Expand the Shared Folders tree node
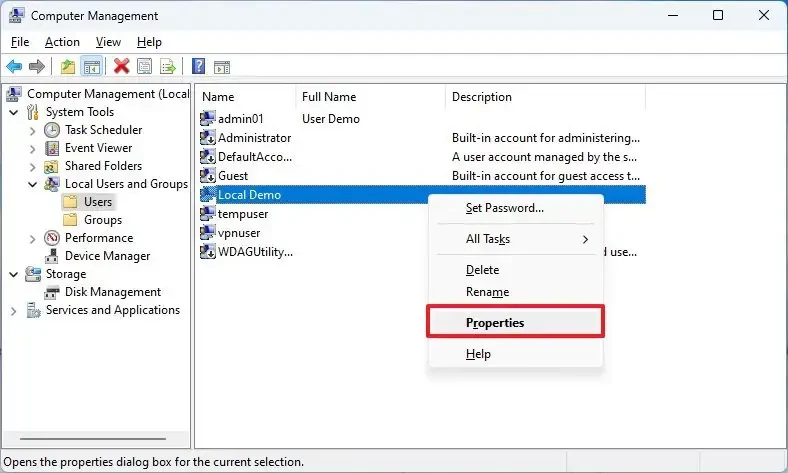Viewport: 788px width, 473px height. 33,167
